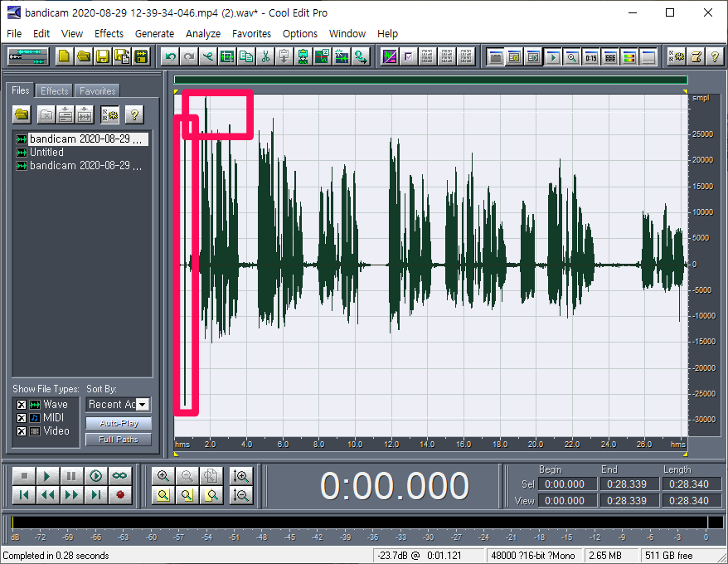
Task: Click the Save As toolbar icon
Action: [x=122, y=56]
